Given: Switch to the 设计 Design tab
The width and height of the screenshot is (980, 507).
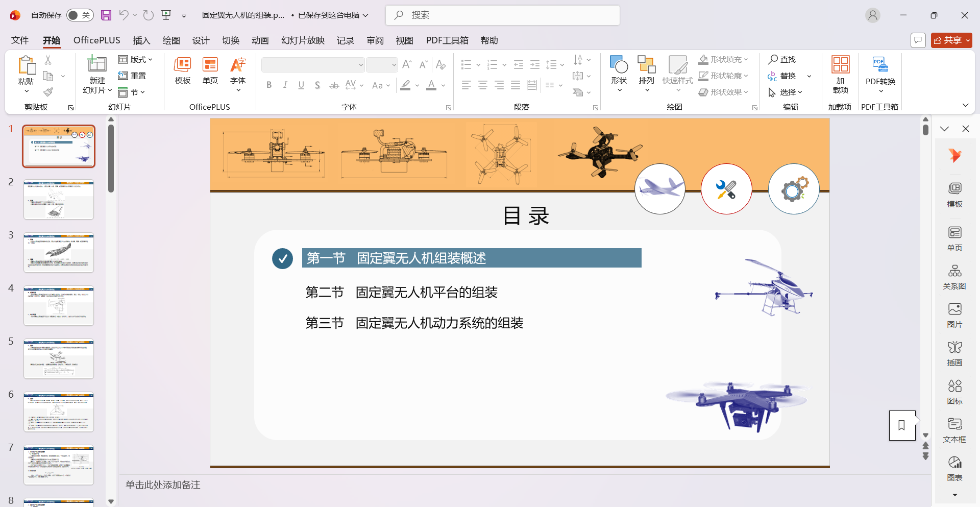Looking at the screenshot, I should (201, 40).
